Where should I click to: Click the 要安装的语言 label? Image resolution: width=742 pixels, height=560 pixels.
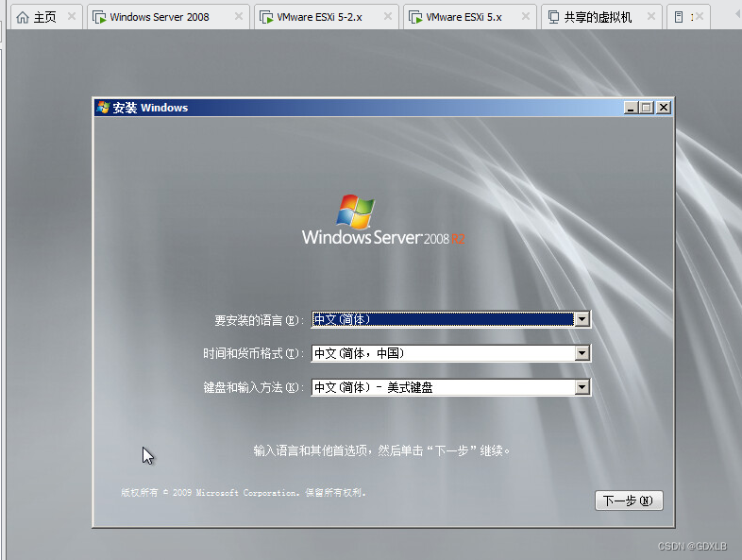(259, 320)
